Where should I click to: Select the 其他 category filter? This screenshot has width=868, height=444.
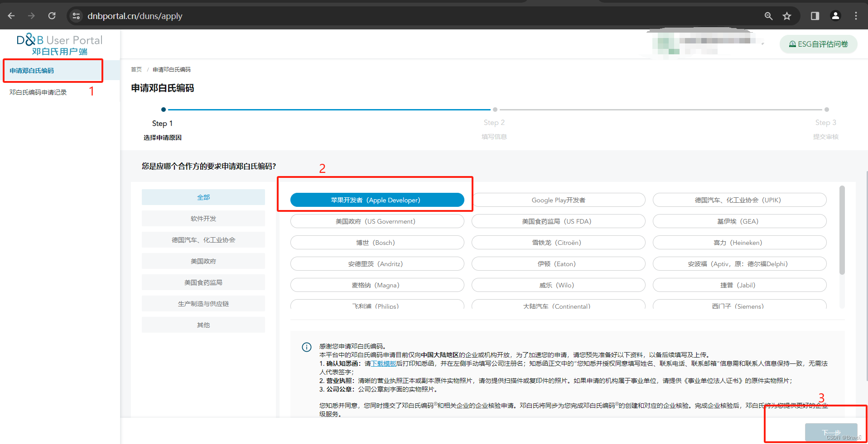coord(203,325)
